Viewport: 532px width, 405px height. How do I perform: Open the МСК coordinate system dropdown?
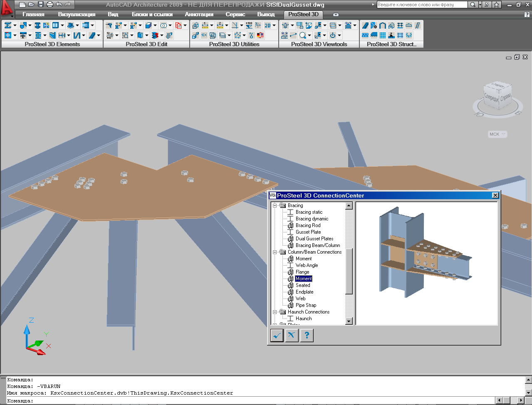(x=497, y=134)
